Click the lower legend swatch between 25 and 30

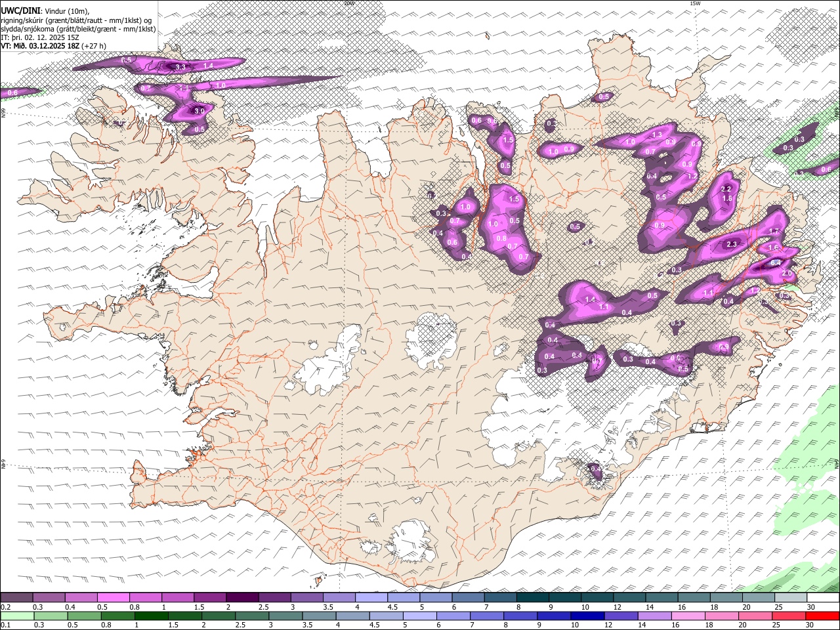coord(789,616)
